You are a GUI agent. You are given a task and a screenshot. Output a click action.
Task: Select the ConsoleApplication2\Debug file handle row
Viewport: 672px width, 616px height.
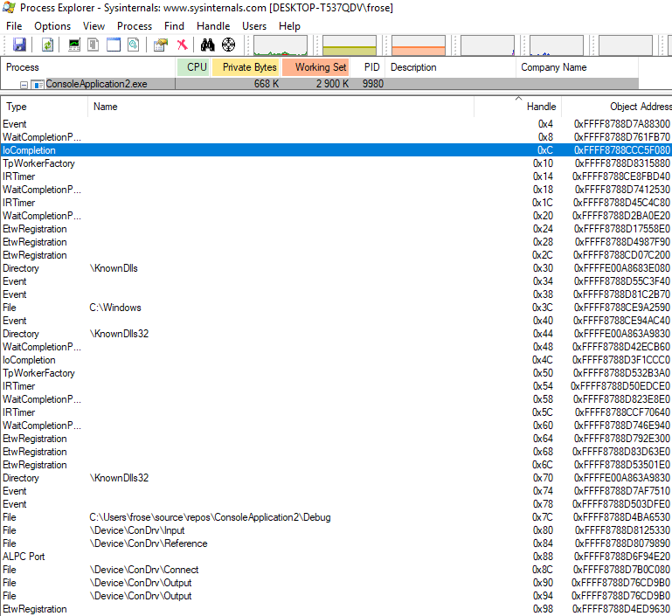pyautogui.click(x=336, y=517)
